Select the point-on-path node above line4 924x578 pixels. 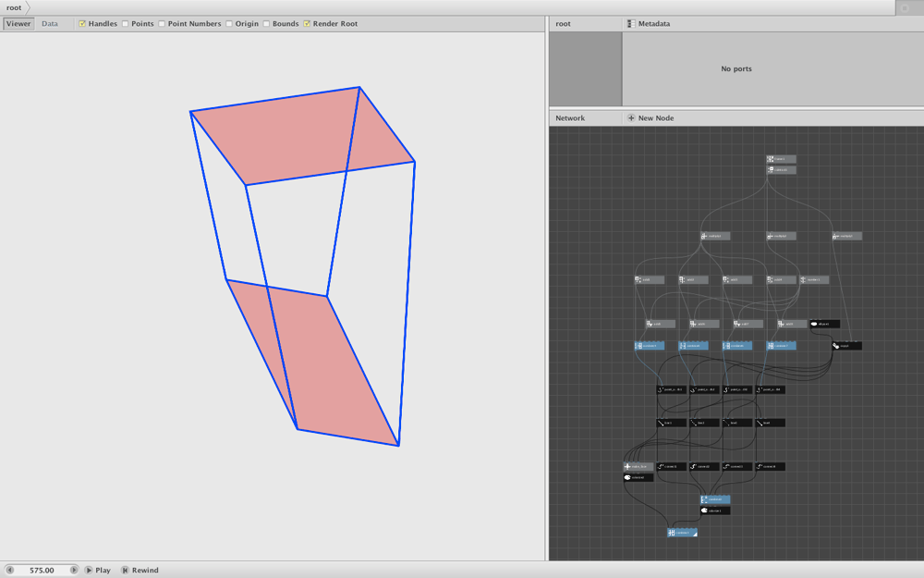[x=771, y=390]
